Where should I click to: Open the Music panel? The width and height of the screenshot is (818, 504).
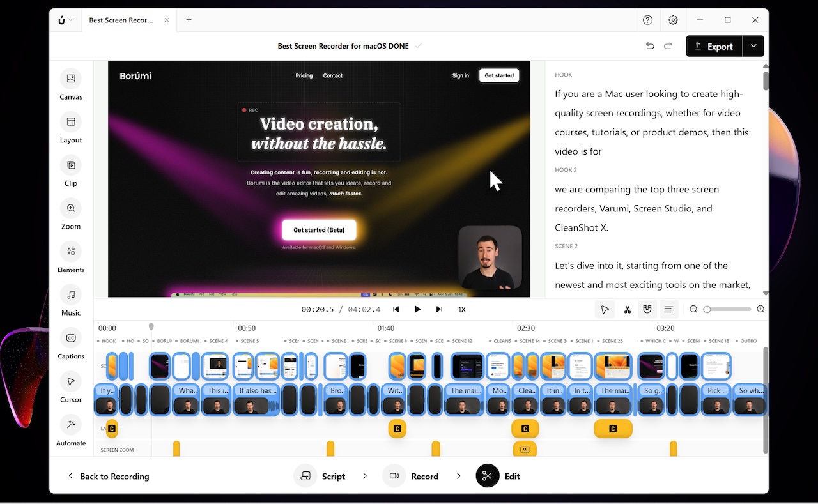[x=71, y=300]
